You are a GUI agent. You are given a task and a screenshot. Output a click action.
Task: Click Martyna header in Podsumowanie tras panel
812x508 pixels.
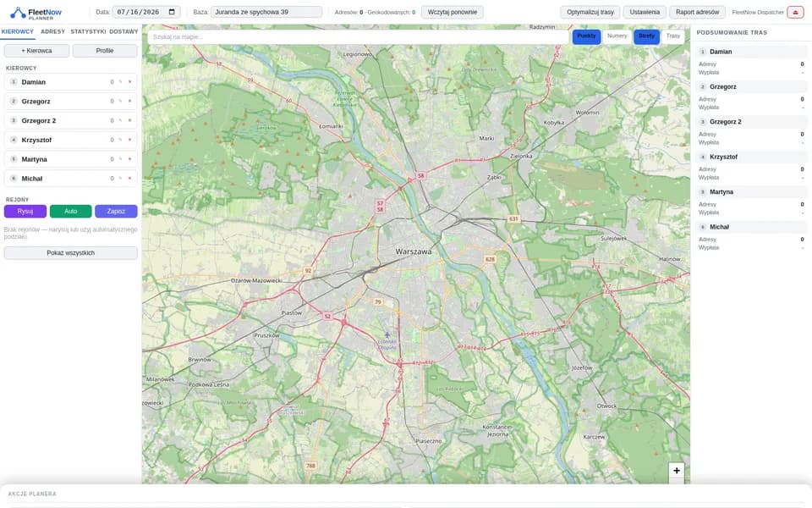coord(751,192)
